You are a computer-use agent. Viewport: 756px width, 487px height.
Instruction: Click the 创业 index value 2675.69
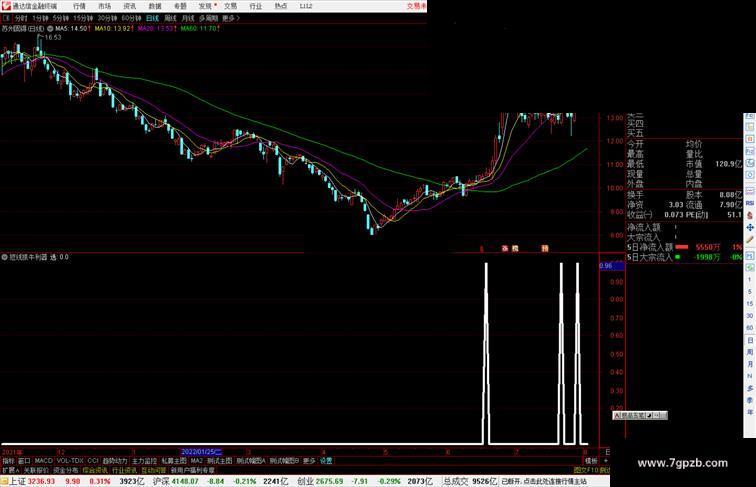[x=329, y=481]
